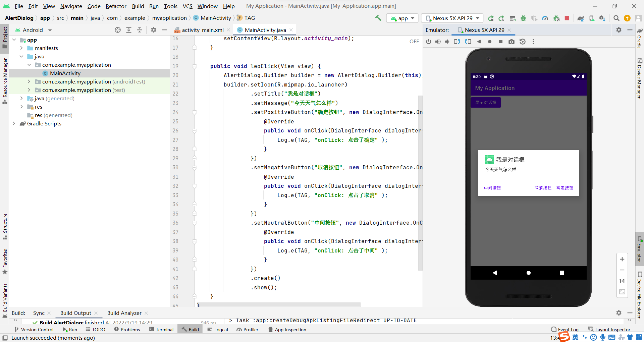The width and height of the screenshot is (644, 342).
Task: Expand the Gradle Scripts node
Action: (x=14, y=124)
